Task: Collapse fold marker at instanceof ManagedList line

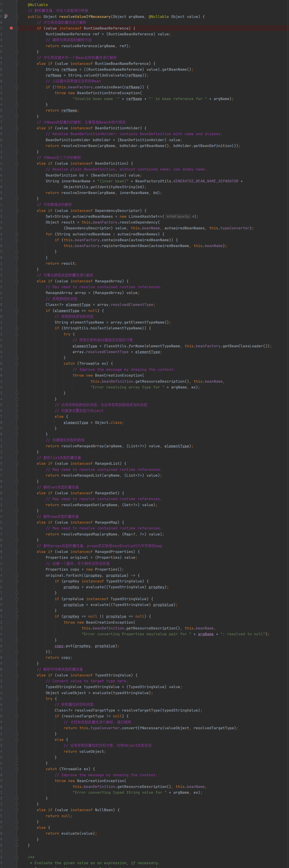Action: (x=17, y=463)
